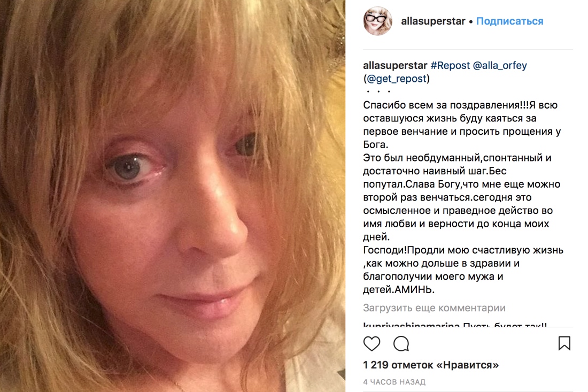The width and height of the screenshot is (588, 392).
Task: Open comments via speech bubble icon
Action: pyautogui.click(x=401, y=343)
